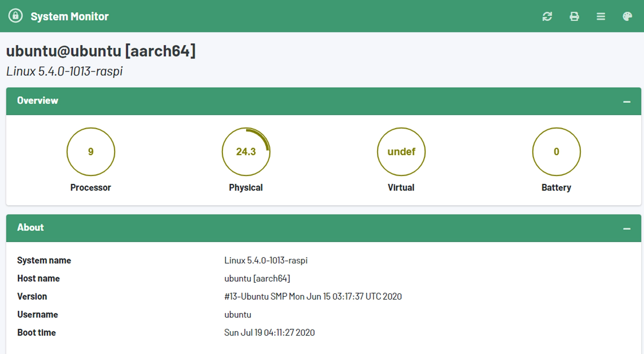Open the color palette theme icon
Screen dimensions: 644x354
click(627, 16)
